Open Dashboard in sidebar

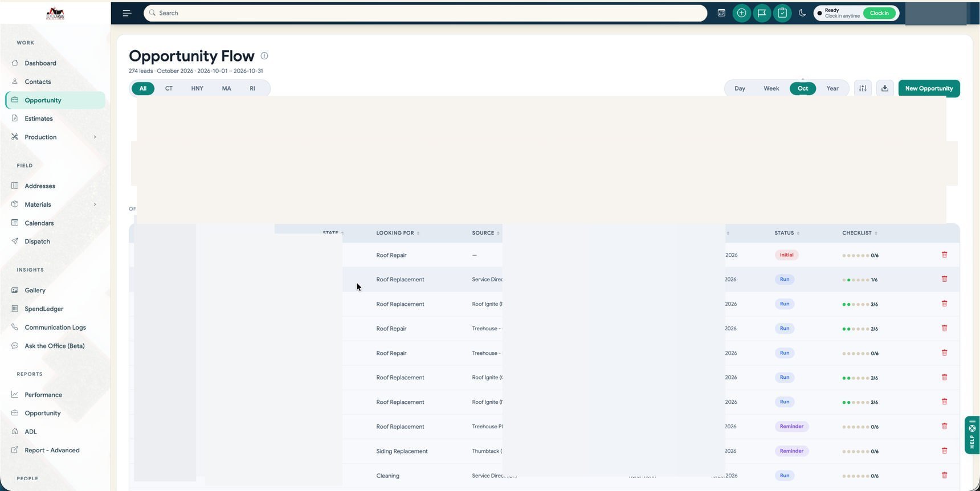(55, 63)
